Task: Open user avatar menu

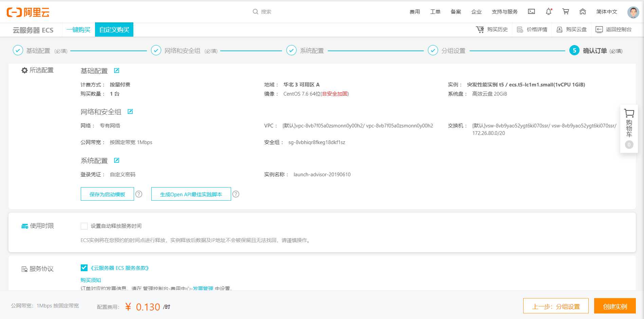Action: 633,12
